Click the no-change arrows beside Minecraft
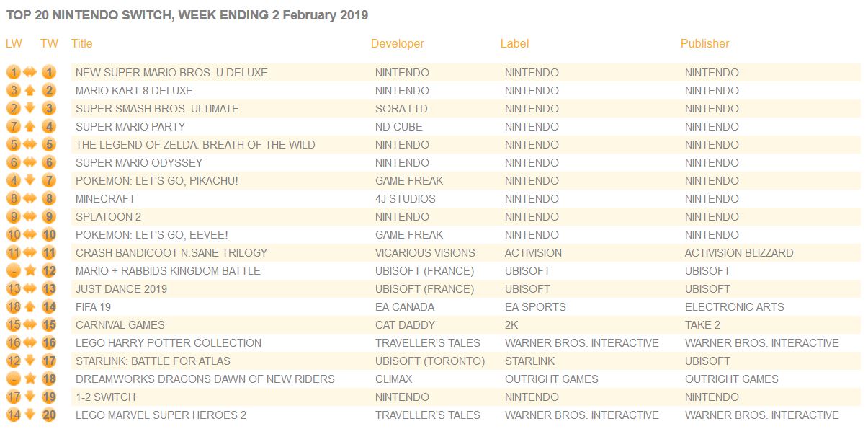868x429 pixels. pyautogui.click(x=30, y=199)
